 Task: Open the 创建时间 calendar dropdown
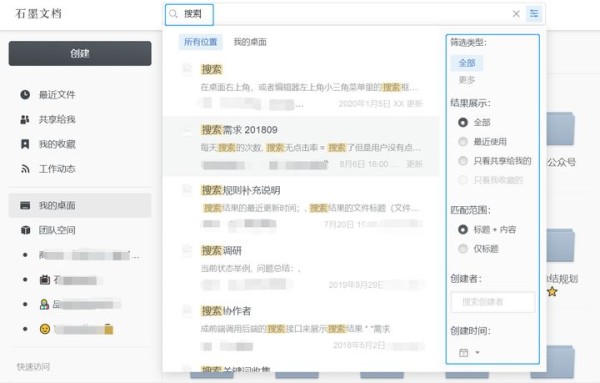pyautogui.click(x=469, y=352)
